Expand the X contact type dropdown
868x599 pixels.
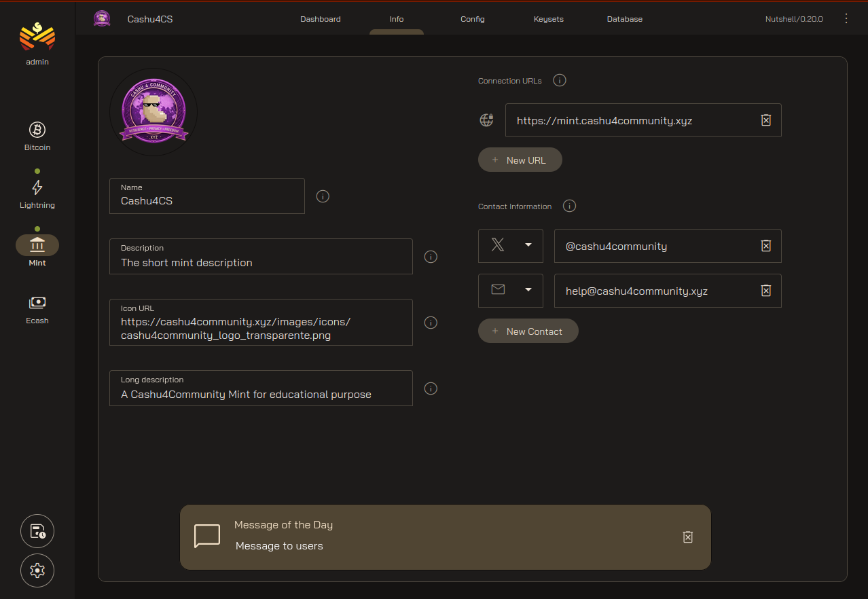click(511, 246)
